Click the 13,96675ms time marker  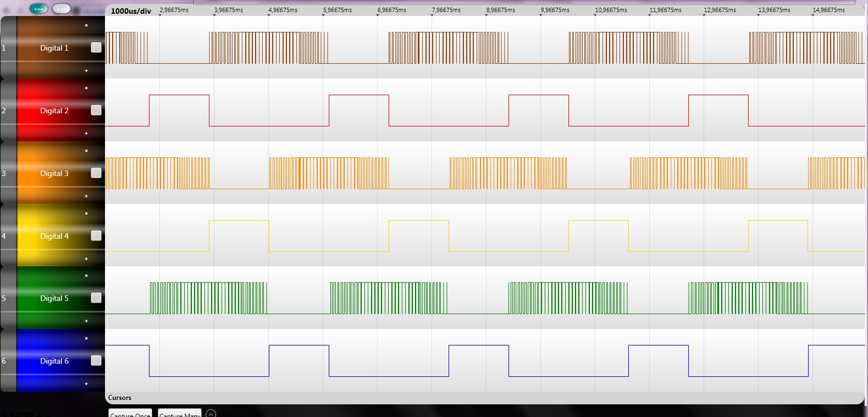point(775,10)
